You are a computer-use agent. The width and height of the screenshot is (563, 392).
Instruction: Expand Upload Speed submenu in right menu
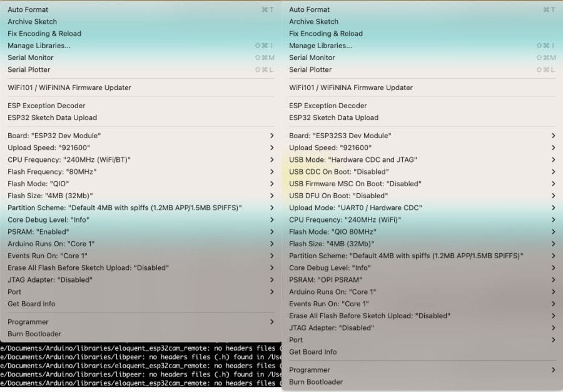(422, 148)
